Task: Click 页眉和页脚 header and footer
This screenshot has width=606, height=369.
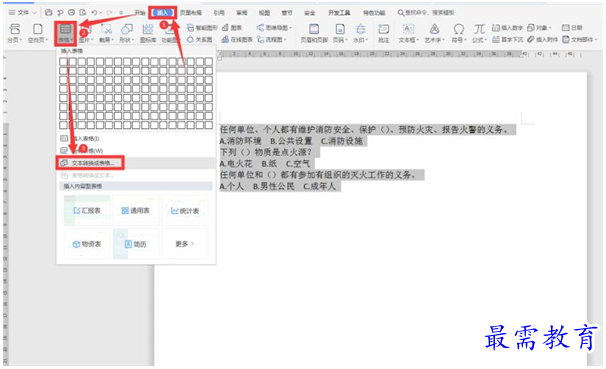Action: [314, 33]
